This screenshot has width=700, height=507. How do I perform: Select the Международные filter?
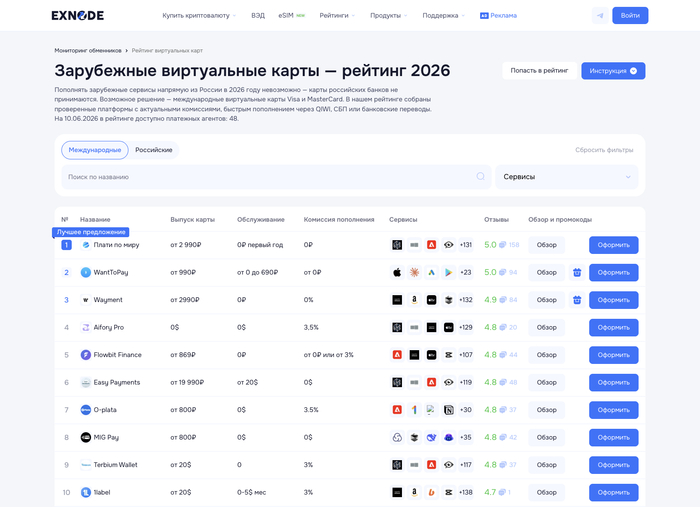[95, 150]
